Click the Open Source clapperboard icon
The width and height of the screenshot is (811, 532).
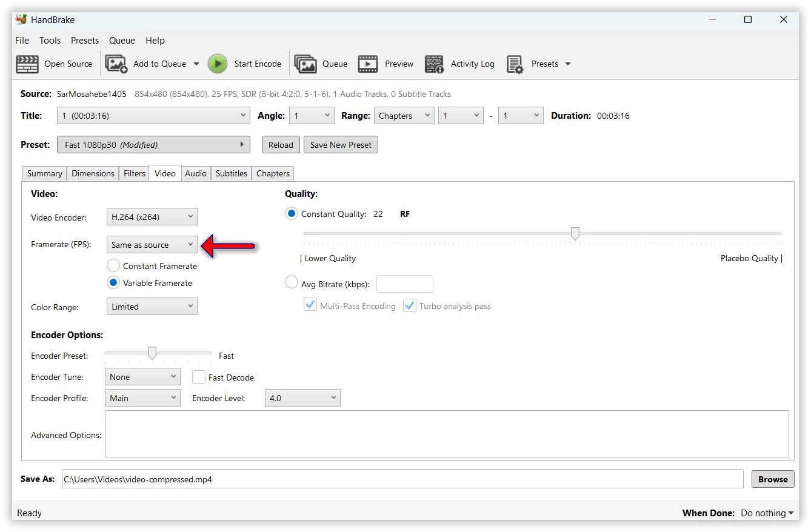pyautogui.click(x=27, y=64)
